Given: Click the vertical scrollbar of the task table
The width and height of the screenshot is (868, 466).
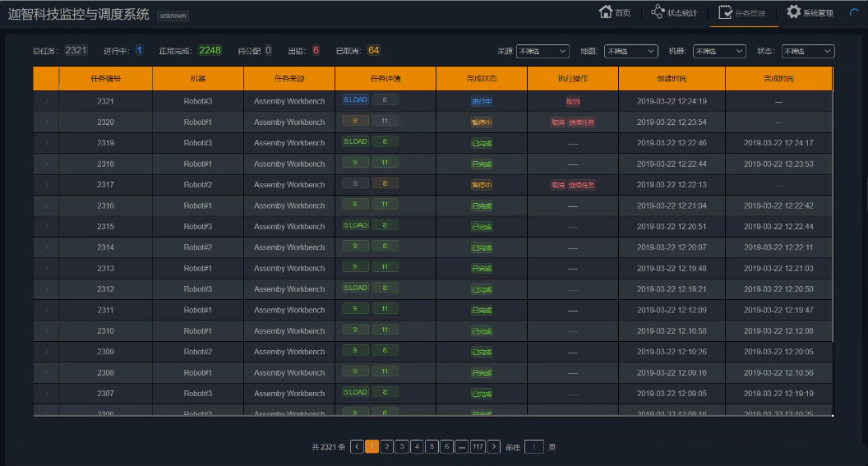Looking at the screenshot, I should coord(833,205).
